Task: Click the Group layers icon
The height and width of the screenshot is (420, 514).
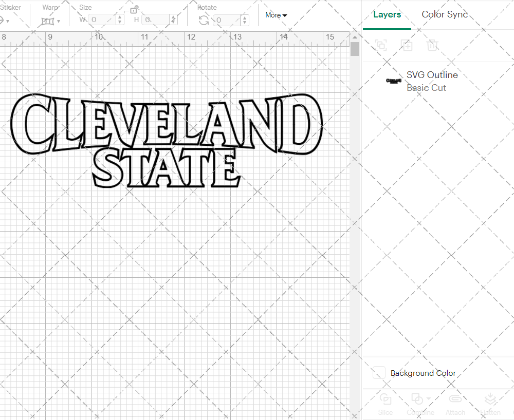Action: tap(381, 45)
